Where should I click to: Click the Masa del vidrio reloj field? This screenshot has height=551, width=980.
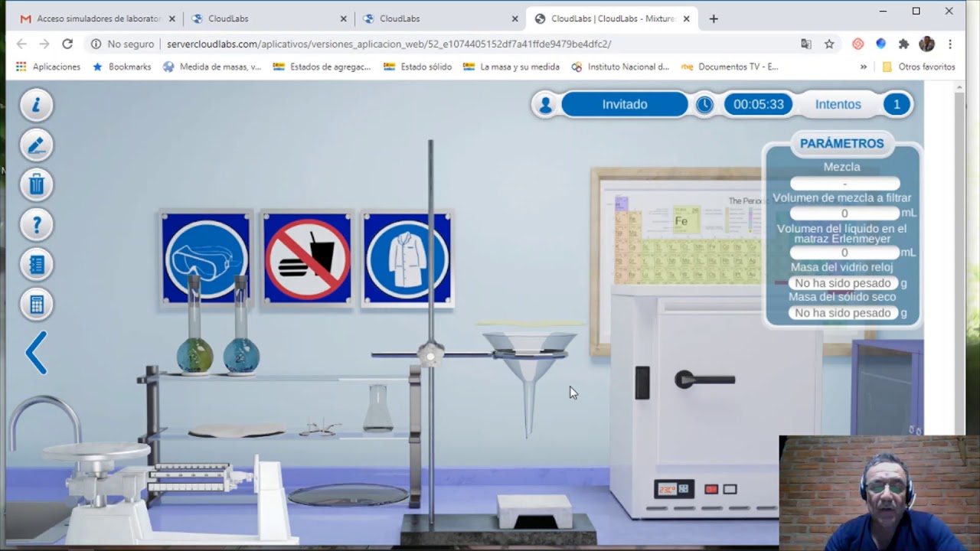[842, 283]
